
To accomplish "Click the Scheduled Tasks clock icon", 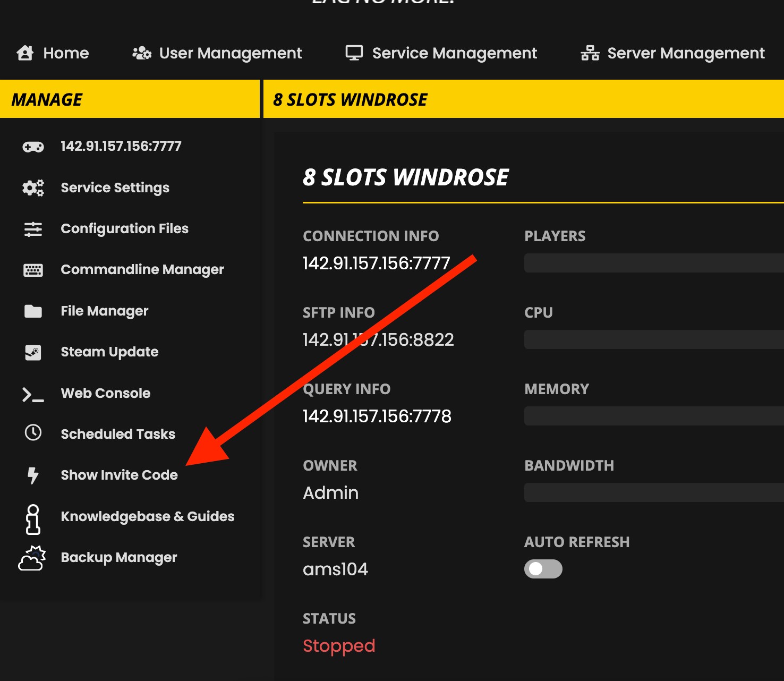I will coord(33,433).
